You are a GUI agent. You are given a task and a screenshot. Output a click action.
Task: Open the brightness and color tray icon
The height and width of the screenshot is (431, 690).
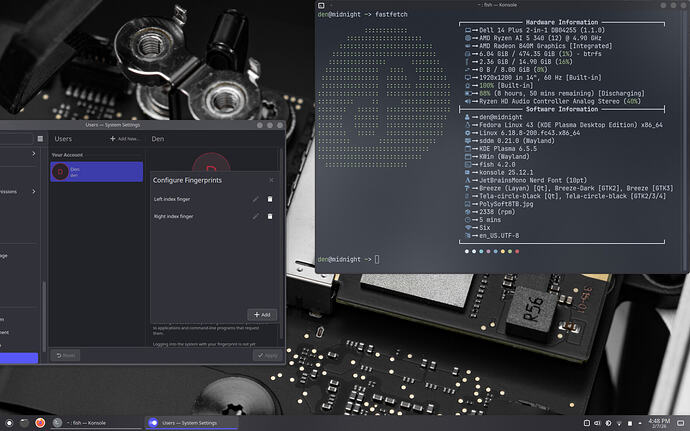pos(608,423)
